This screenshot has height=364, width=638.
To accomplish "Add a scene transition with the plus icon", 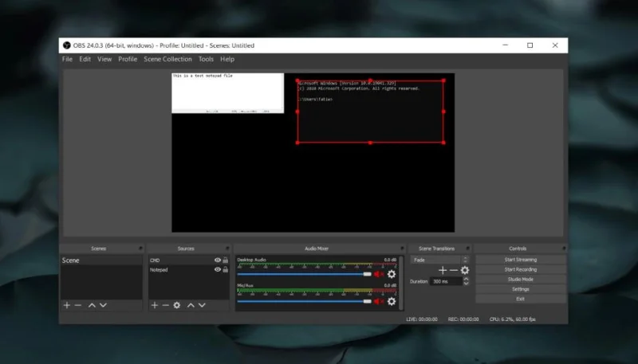I will tap(443, 270).
